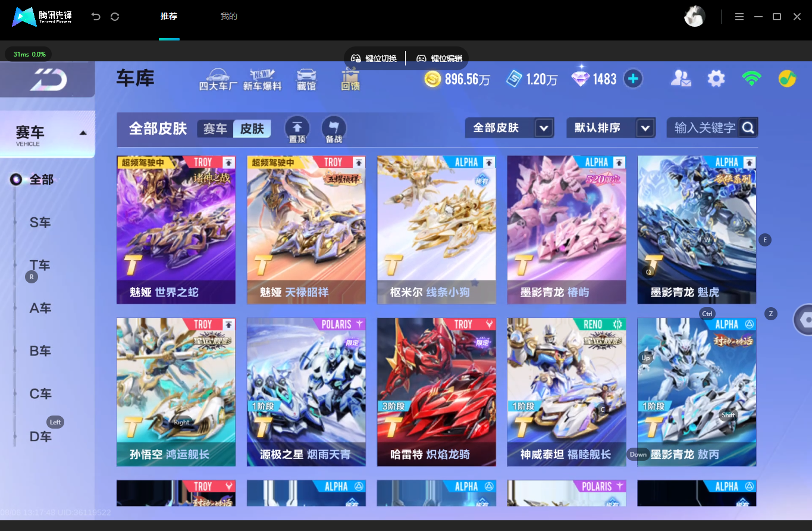This screenshot has width=812, height=531.
Task: Click the 896.56万 gold balance
Action: click(468, 79)
